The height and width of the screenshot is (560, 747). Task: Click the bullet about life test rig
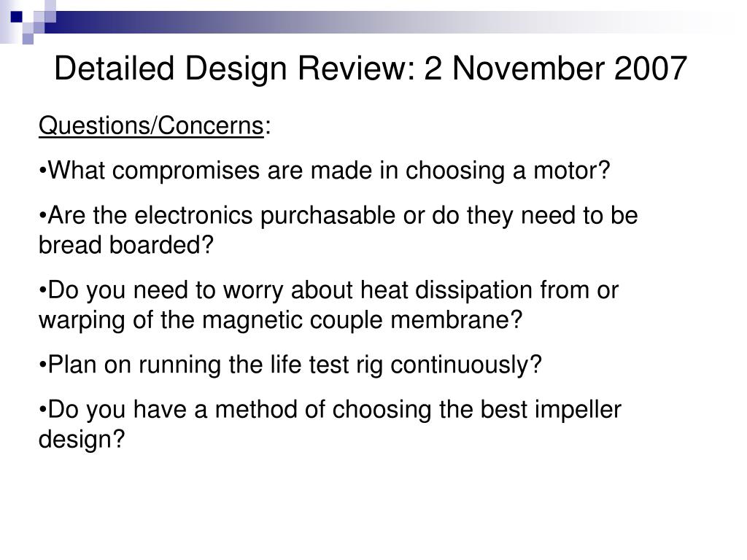pyautogui.click(x=290, y=365)
